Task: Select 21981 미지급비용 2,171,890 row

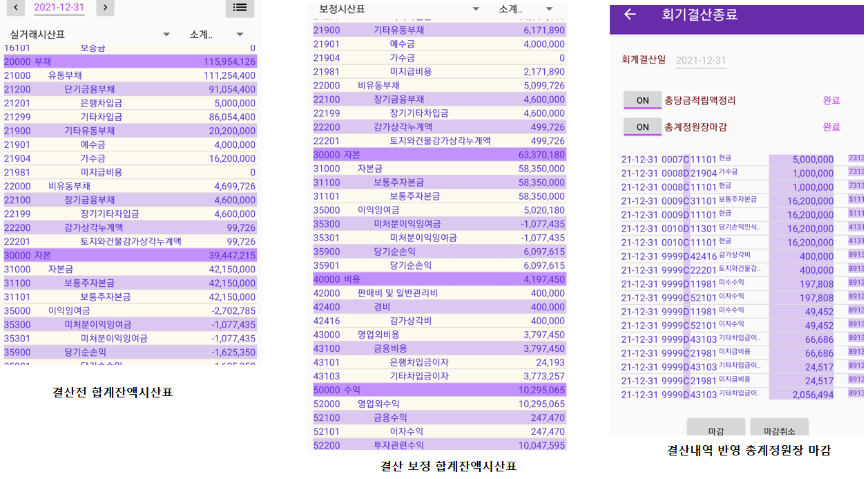Action: coord(439,72)
